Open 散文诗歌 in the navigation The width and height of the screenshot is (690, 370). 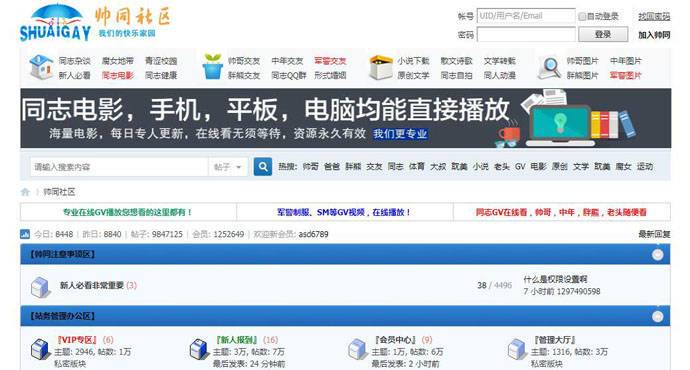pyautogui.click(x=456, y=61)
